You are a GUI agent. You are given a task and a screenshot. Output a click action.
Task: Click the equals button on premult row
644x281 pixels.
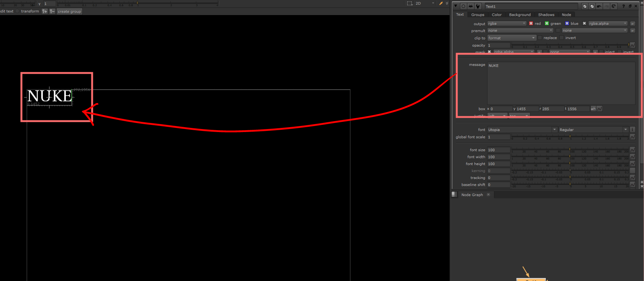tap(633, 31)
